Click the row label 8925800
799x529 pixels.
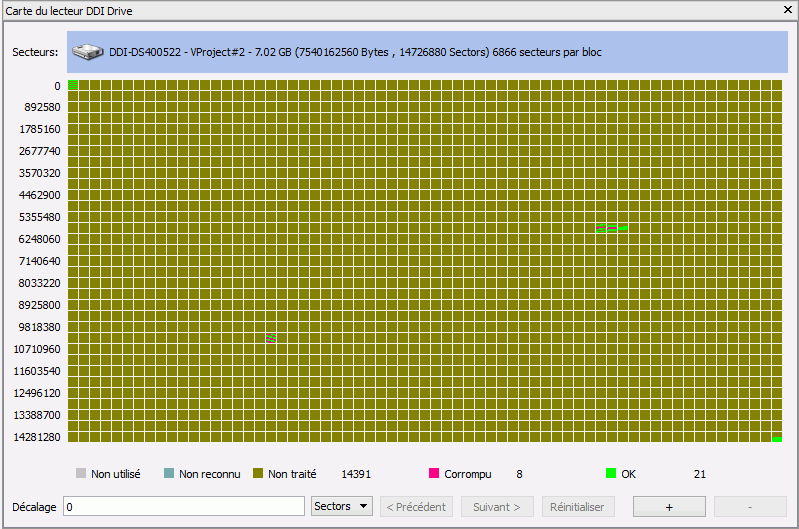[x=40, y=305]
